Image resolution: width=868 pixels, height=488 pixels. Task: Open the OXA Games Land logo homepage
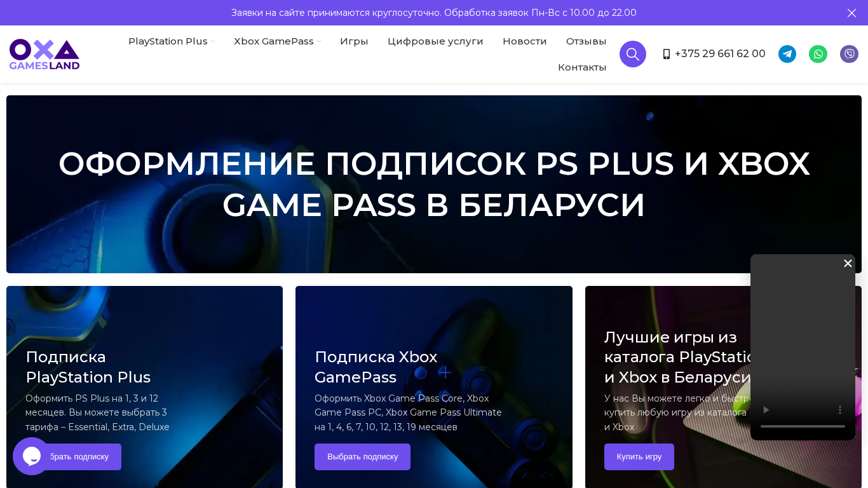(x=44, y=54)
